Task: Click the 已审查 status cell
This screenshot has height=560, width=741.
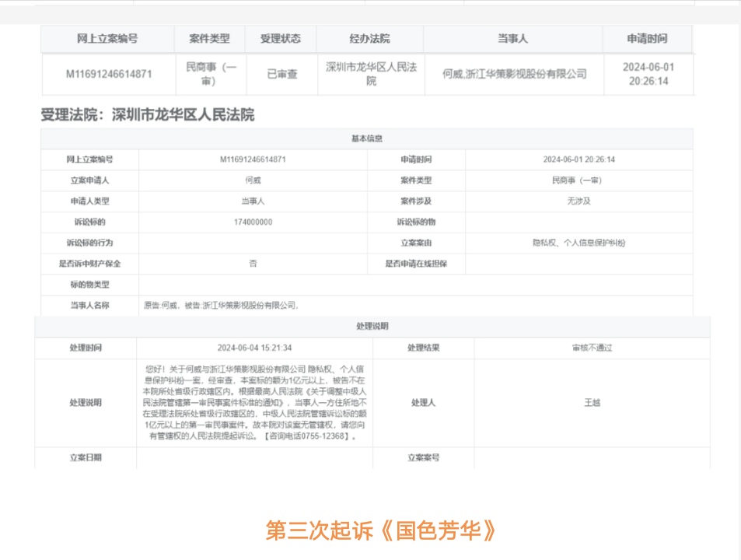Action: pyautogui.click(x=282, y=74)
